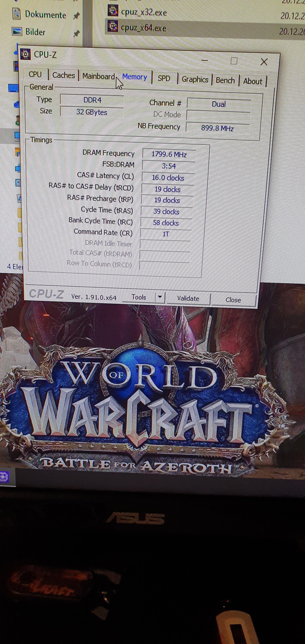
Task: Switch to the Graphics tab
Action: (x=195, y=79)
